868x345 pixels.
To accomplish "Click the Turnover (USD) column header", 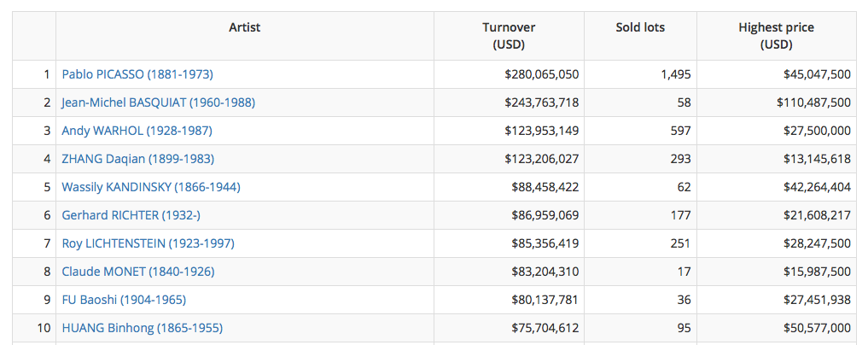I will (509, 36).
